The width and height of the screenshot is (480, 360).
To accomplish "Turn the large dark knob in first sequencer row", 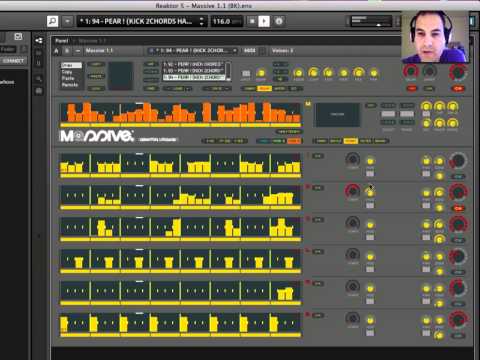I will coord(353,159).
